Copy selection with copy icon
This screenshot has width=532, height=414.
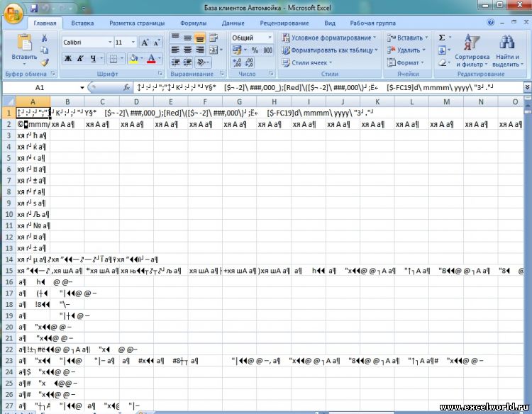pyautogui.click(x=45, y=50)
